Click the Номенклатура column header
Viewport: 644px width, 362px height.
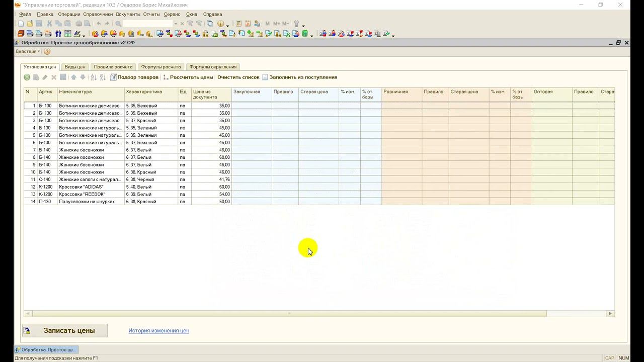(x=91, y=95)
